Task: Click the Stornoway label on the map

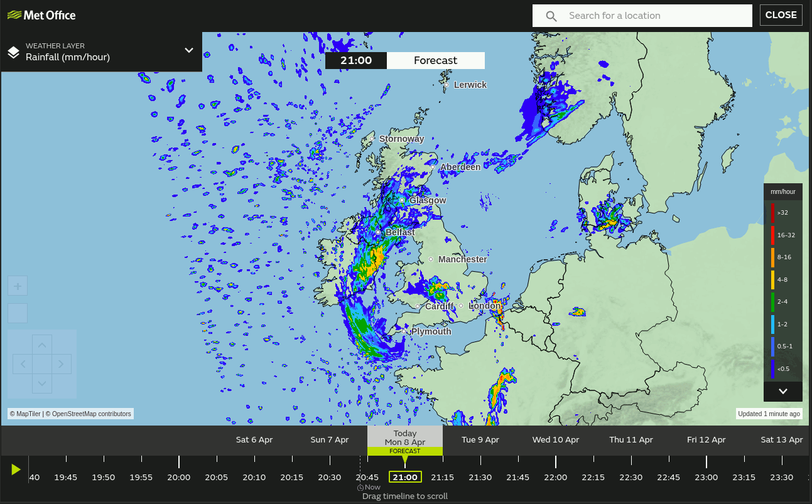Action: tap(401, 139)
